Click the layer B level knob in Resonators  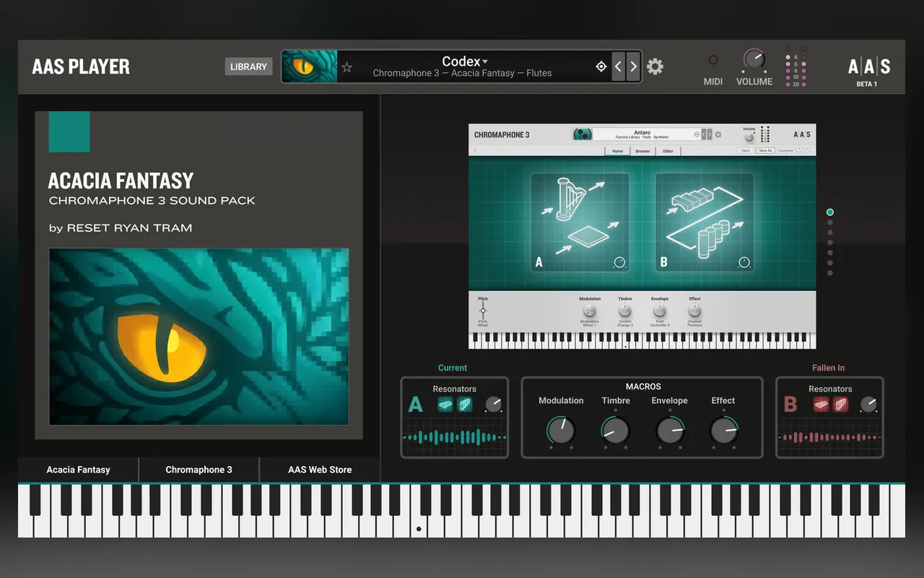coord(868,405)
